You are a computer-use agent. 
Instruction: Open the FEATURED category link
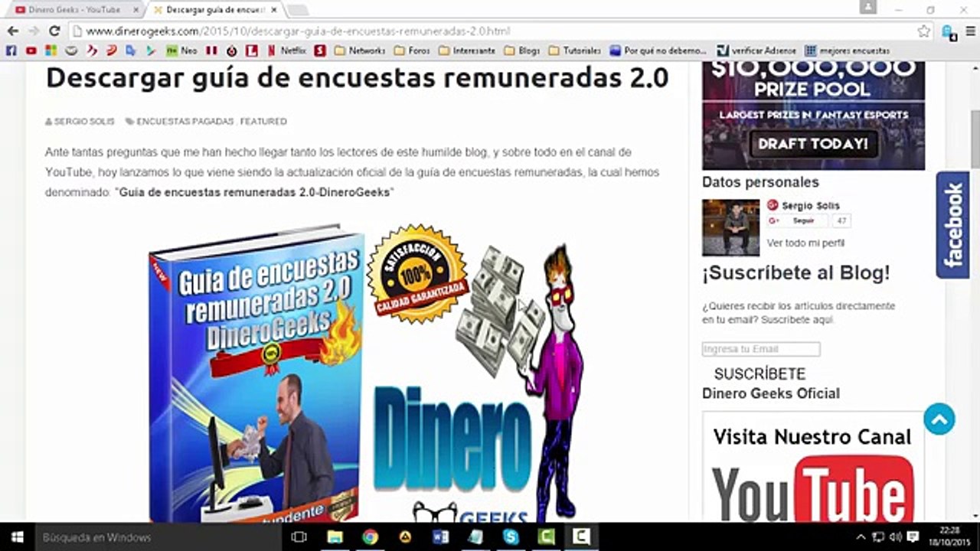click(x=264, y=122)
